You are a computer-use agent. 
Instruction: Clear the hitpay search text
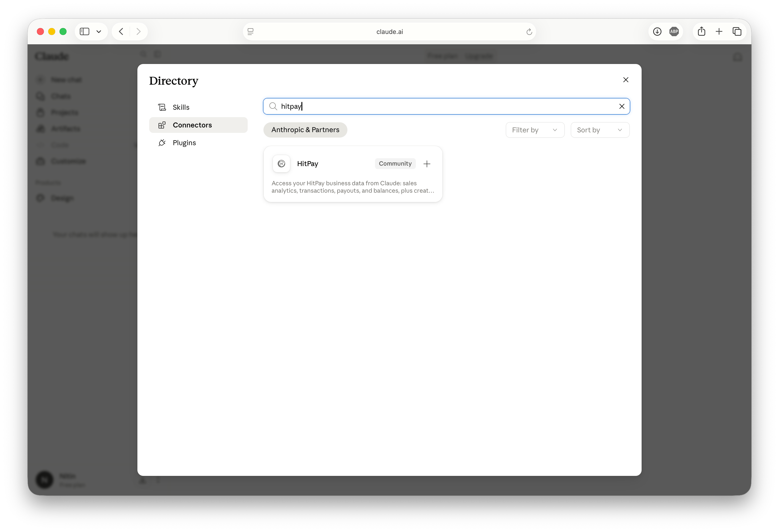coord(621,106)
